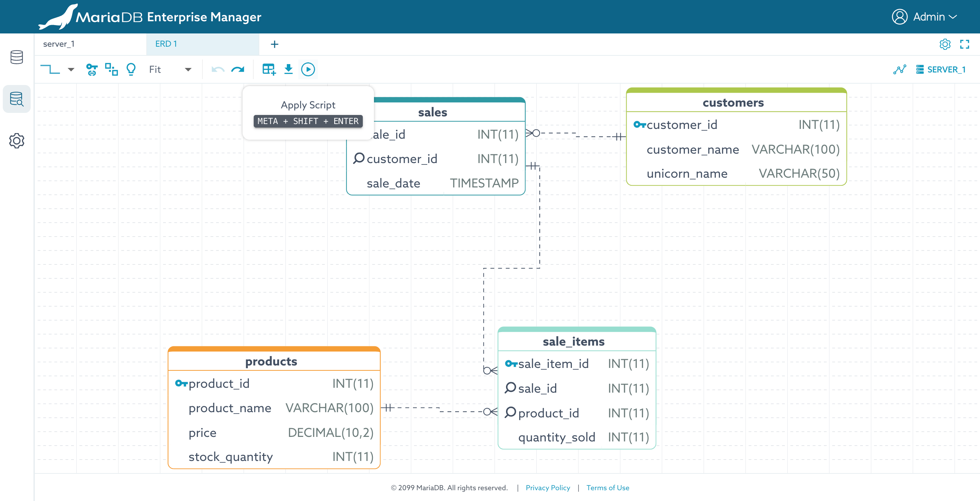Open the Privacy Policy link

point(548,488)
